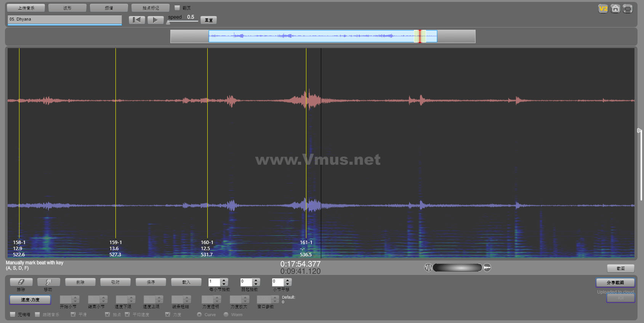Select the eraser (擦除) tool
Viewport: 644px width, 323px height.
[x=21, y=282]
